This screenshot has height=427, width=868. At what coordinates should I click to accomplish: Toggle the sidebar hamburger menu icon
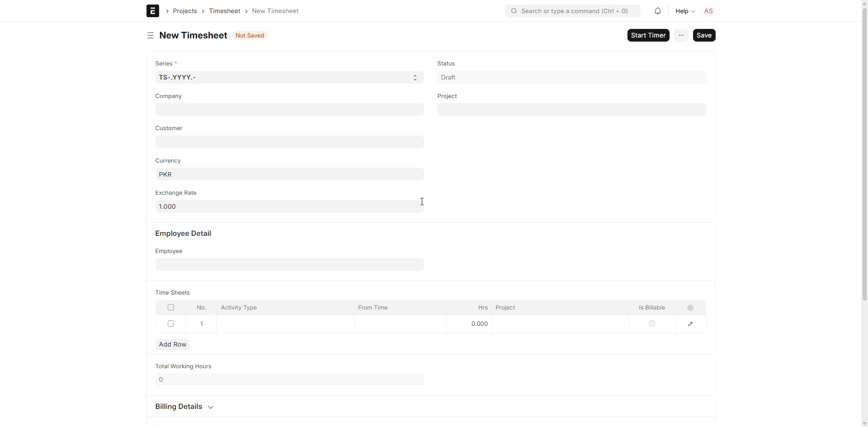[151, 35]
